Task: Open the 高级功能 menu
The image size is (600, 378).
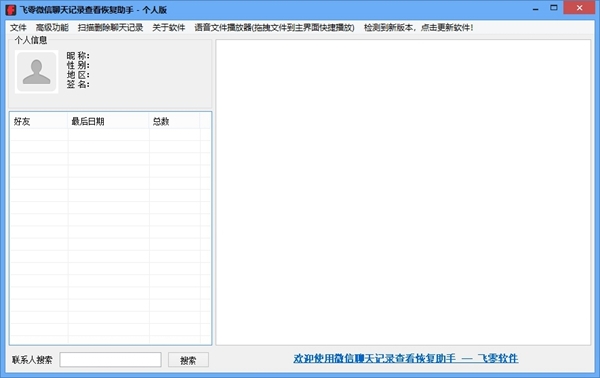Action: pos(52,28)
